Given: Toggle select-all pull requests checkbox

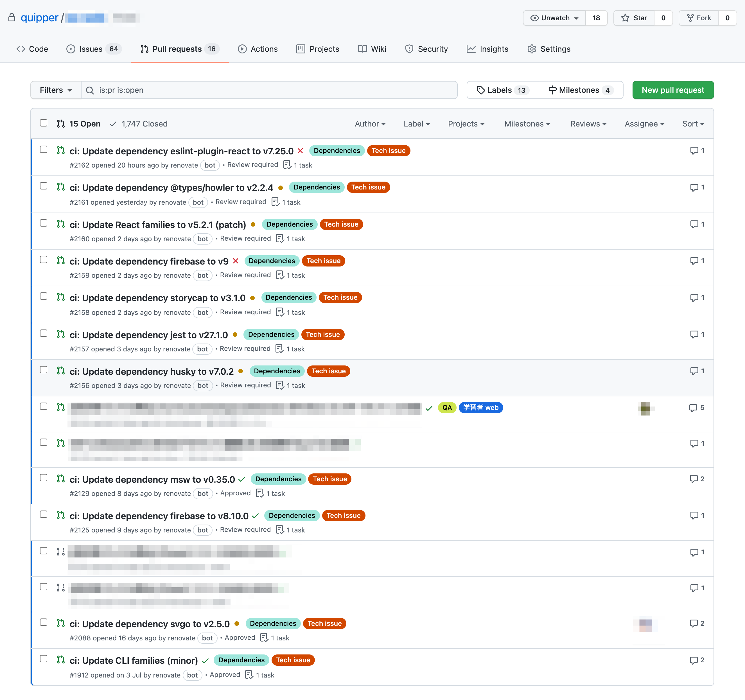Looking at the screenshot, I should [44, 123].
